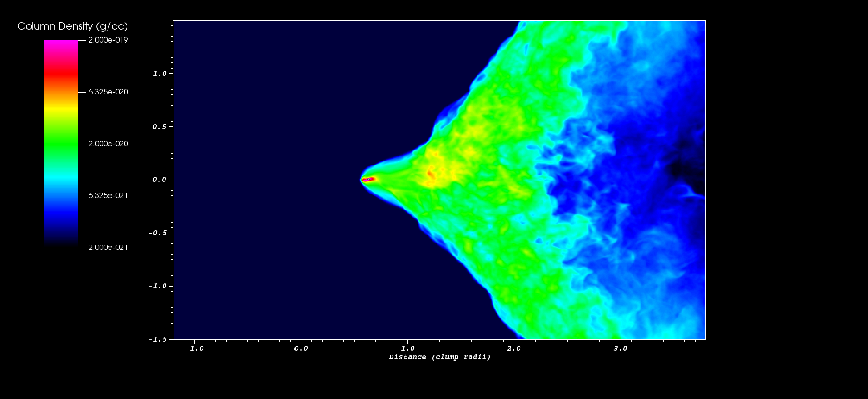Select the 2.000e-020 color bar label
Viewport: 868px width, 399px height.
click(x=108, y=144)
